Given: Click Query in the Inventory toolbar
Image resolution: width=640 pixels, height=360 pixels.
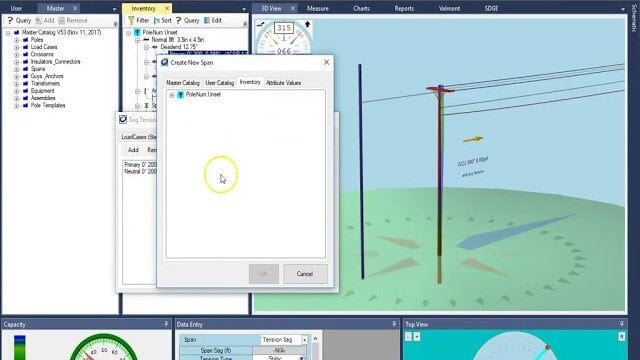Looking at the screenshot, I should point(187,20).
